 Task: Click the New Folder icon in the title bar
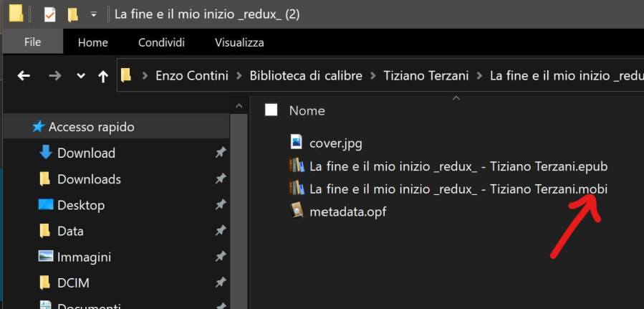72,14
